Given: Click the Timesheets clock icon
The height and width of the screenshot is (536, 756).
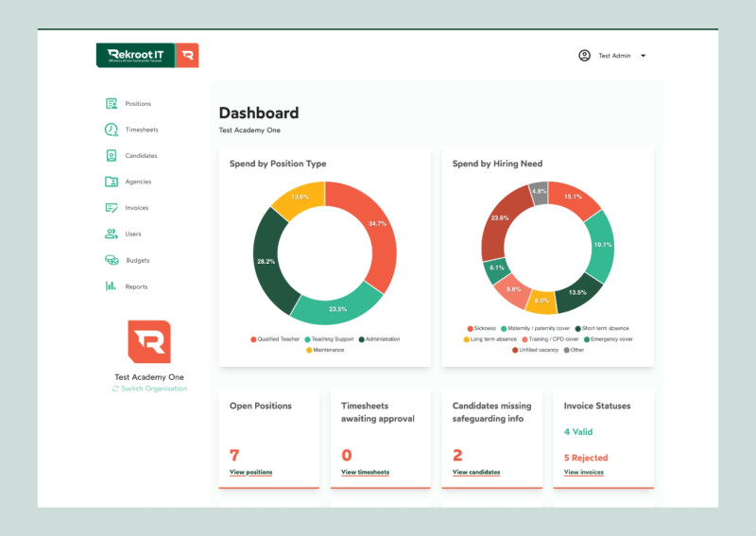Looking at the screenshot, I should point(112,130).
